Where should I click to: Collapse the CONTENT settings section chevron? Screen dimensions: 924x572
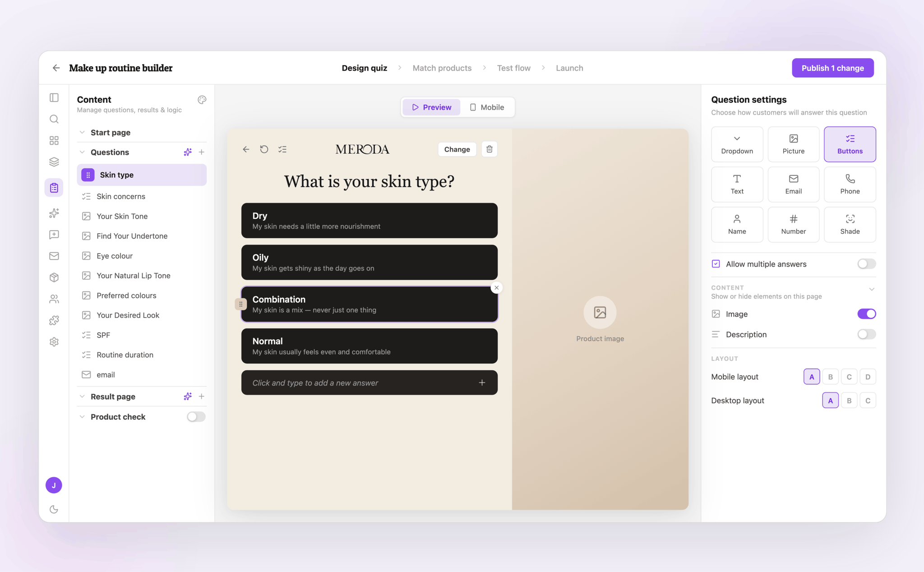[872, 289]
